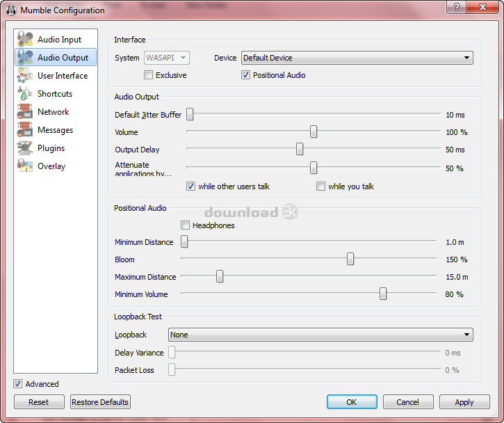
Task: Click the Mumble logo in title bar
Action: click(x=11, y=10)
